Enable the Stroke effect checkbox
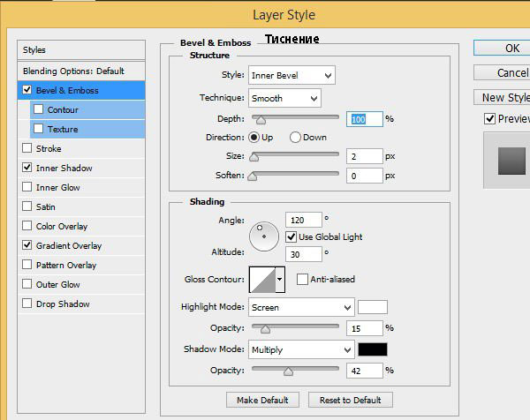The width and height of the screenshot is (530, 420). 26,149
